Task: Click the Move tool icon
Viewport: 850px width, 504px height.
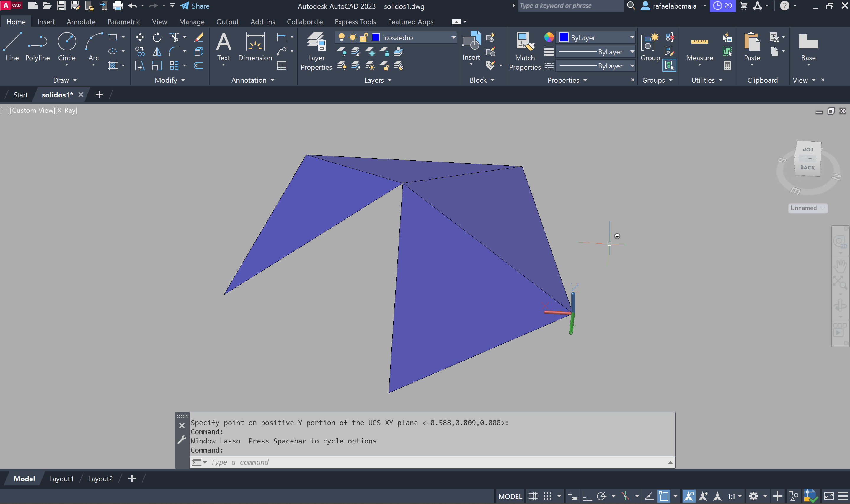Action: pos(140,37)
